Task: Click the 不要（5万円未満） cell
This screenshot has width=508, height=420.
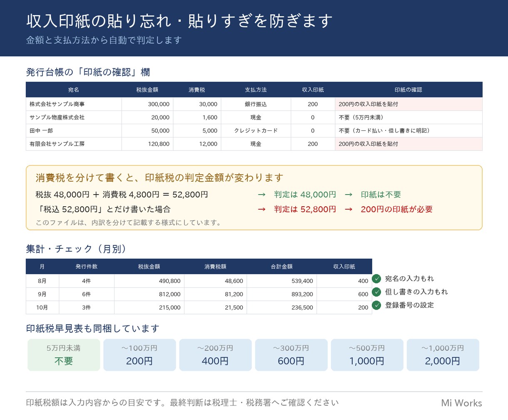Action: tap(408, 117)
